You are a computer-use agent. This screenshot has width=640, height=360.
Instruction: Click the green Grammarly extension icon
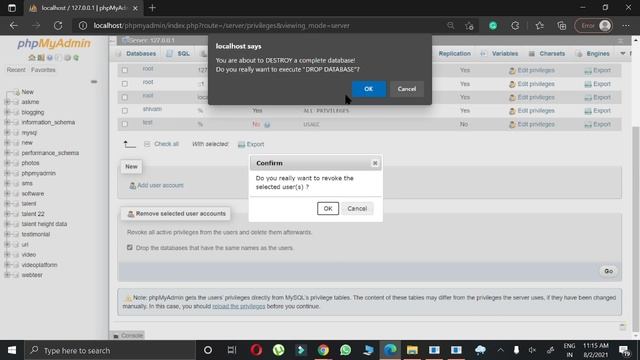pyautogui.click(x=493, y=25)
